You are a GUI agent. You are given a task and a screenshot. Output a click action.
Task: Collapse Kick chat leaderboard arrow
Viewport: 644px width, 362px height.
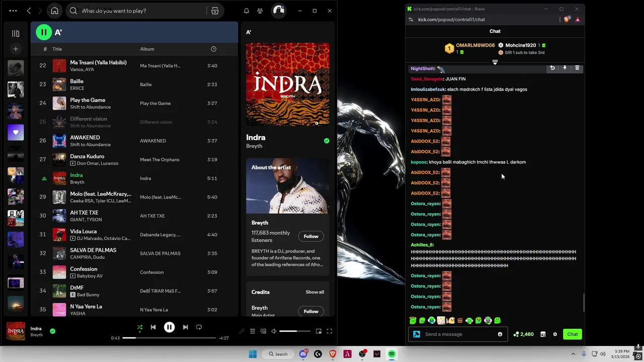click(x=495, y=62)
